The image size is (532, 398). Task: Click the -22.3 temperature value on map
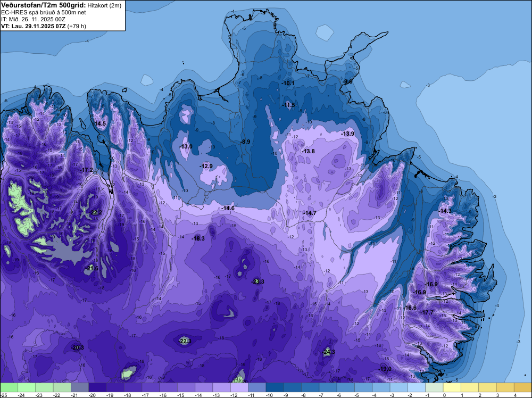185,341
